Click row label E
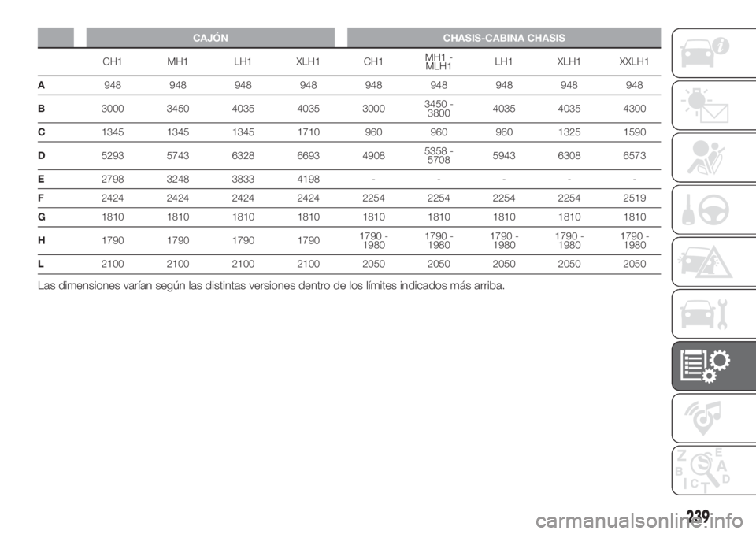The image size is (756, 534). [x=42, y=179]
